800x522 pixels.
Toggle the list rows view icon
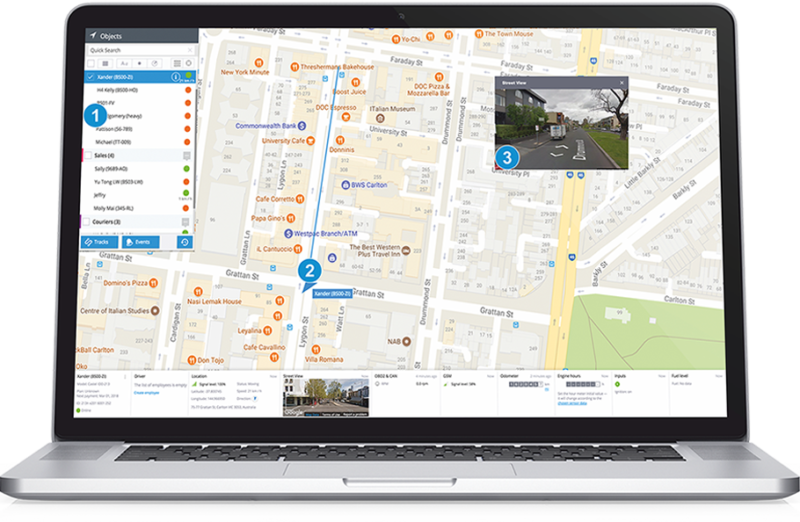(x=177, y=63)
